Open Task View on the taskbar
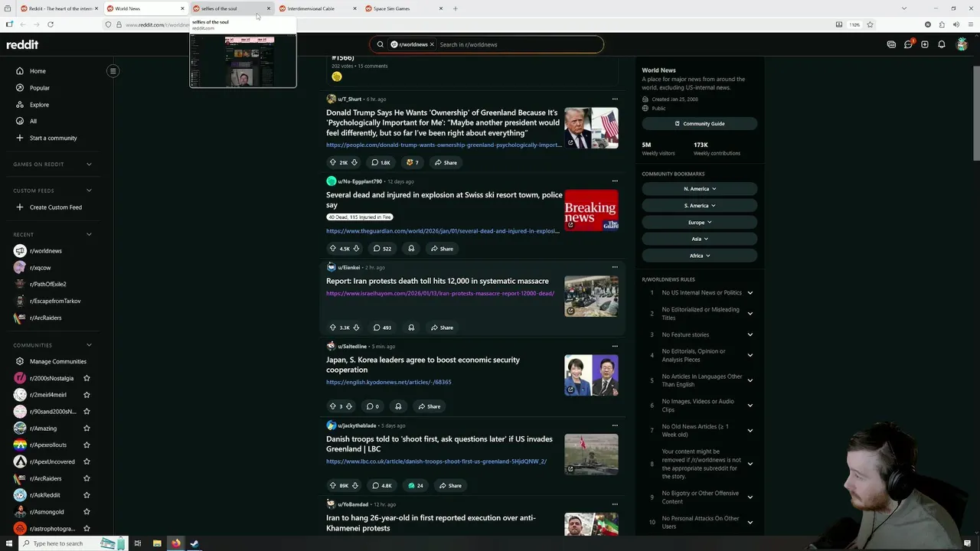The image size is (980, 551). click(x=138, y=543)
